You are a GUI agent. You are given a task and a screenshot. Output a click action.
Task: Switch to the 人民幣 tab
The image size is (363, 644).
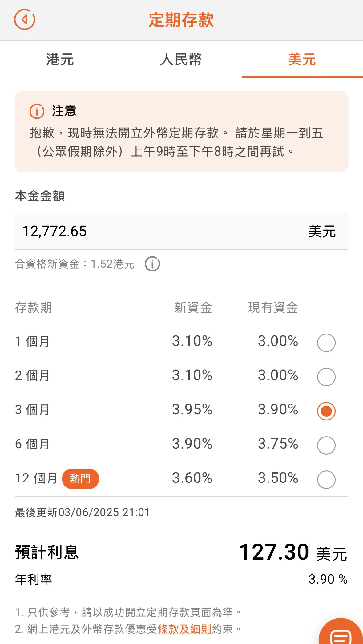pos(181,59)
